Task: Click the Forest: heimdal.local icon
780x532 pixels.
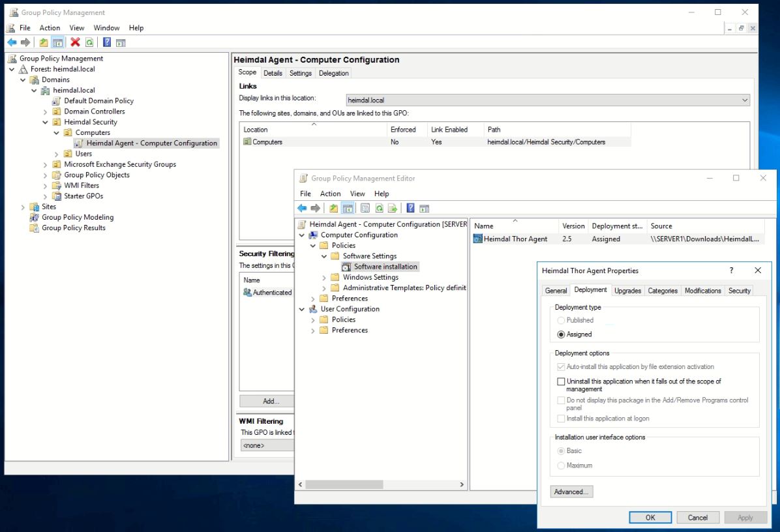Action: (x=23, y=69)
